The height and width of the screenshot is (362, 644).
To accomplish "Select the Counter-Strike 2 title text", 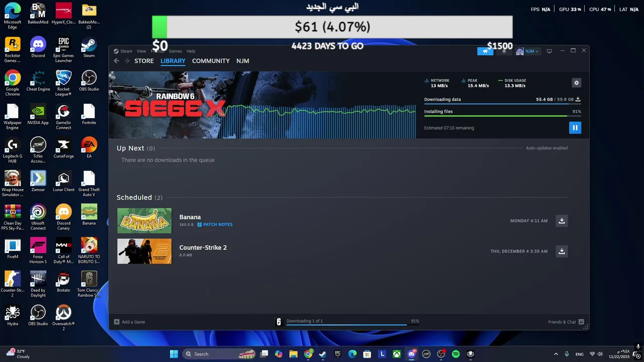I will click(203, 247).
